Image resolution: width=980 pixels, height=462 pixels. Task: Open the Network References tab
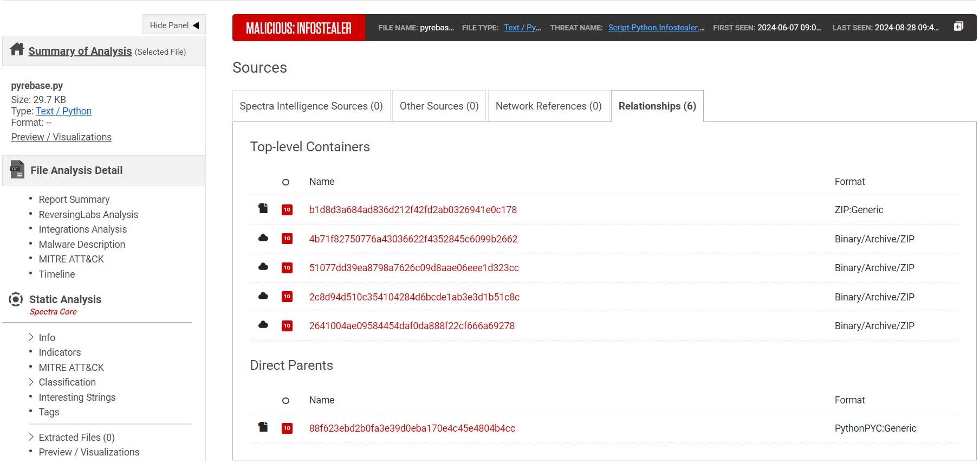click(548, 106)
